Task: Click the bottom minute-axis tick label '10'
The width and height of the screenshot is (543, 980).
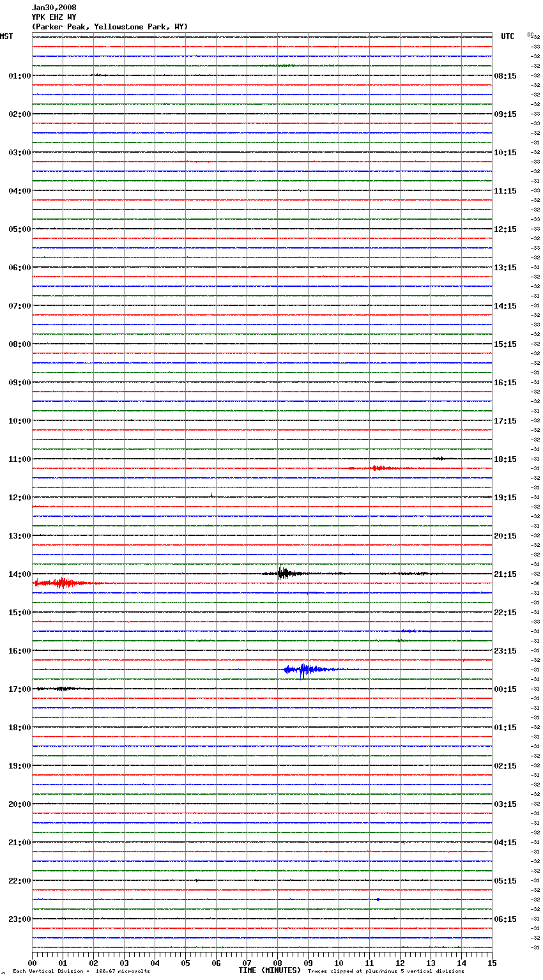Action: tap(339, 963)
